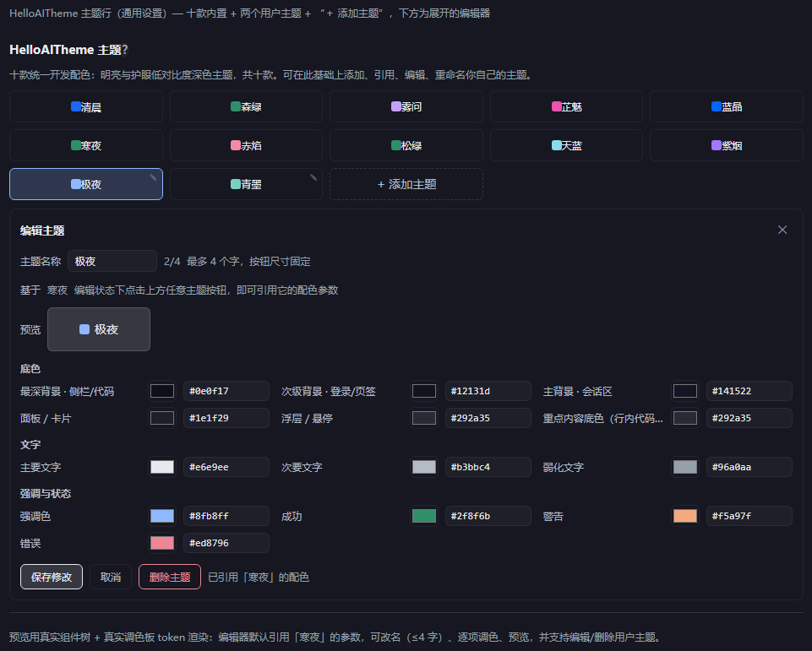
Task: Open the help question mark beside HelloAITheme 主题
Action: (x=125, y=50)
